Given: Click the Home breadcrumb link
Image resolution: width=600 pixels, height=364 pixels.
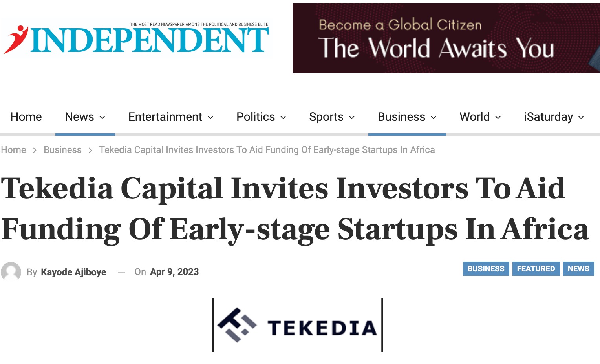Looking at the screenshot, I should click(13, 150).
